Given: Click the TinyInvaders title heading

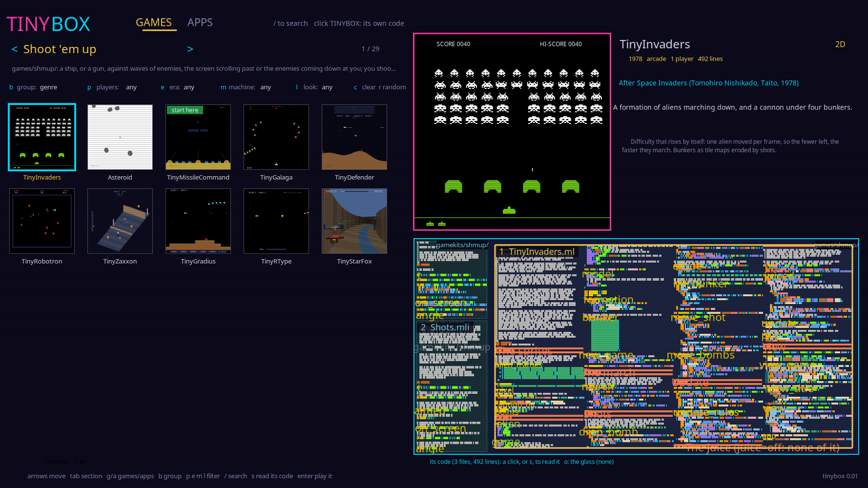Looking at the screenshot, I should tap(655, 44).
